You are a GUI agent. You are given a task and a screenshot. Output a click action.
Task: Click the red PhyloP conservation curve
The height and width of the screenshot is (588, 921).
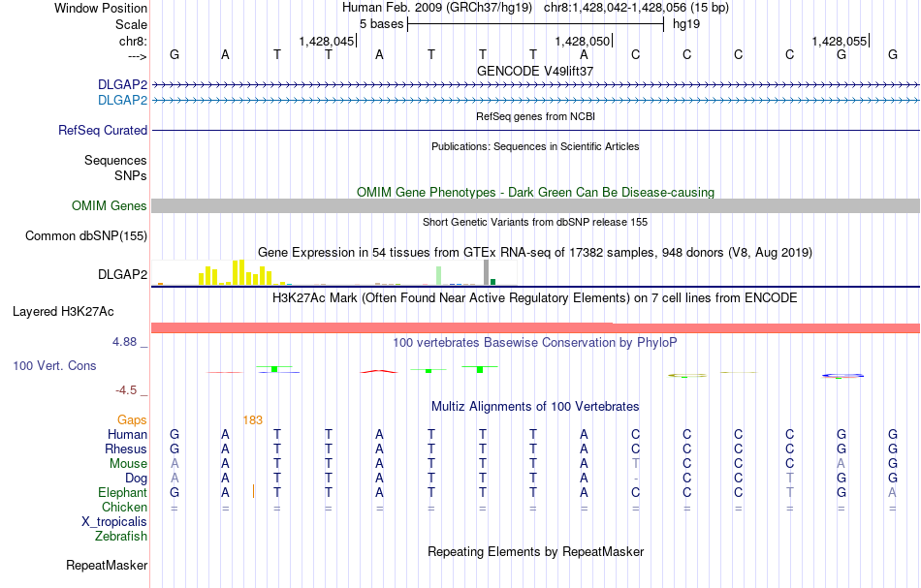(x=379, y=371)
